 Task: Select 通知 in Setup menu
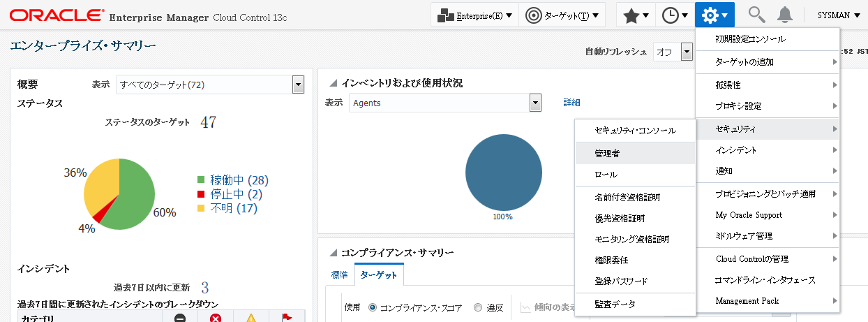click(x=768, y=170)
